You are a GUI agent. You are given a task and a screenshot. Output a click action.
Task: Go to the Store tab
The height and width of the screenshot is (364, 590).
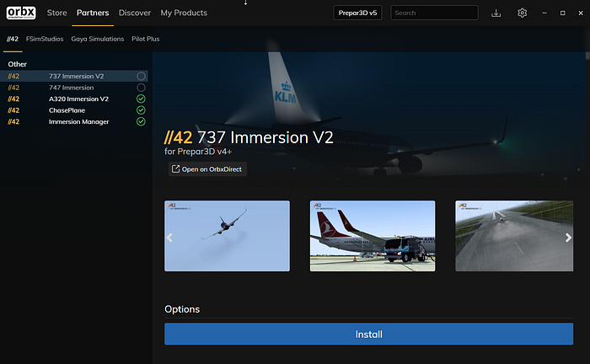(x=56, y=13)
